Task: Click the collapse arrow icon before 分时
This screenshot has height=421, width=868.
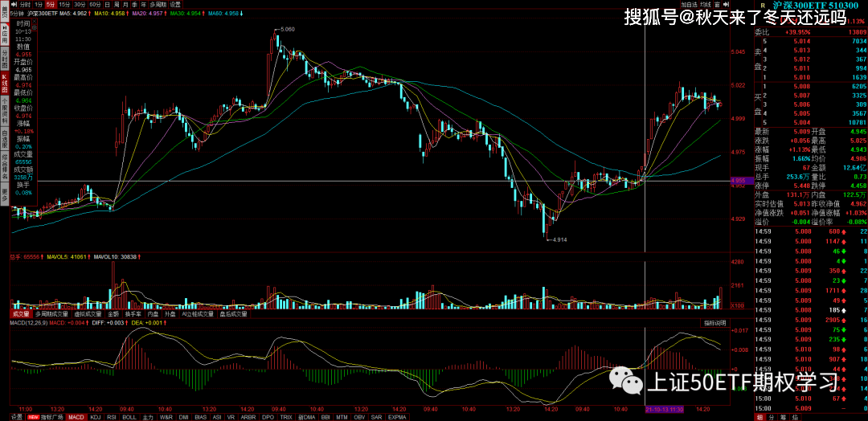Action: pos(14,5)
